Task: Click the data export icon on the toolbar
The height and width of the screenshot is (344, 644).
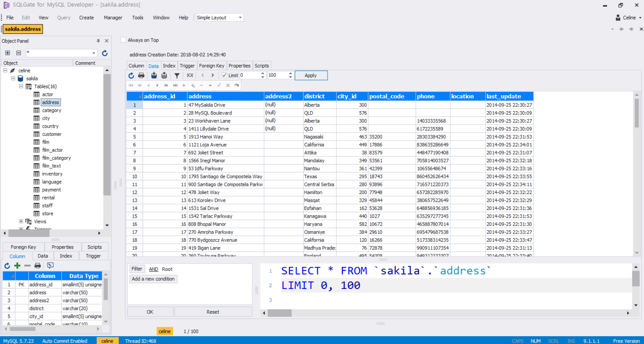Action: coord(164,75)
